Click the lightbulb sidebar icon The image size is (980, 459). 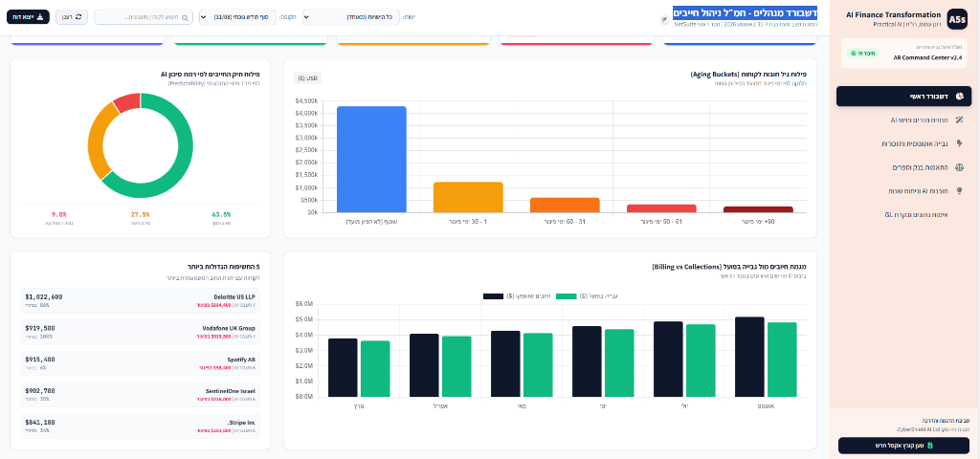(x=960, y=191)
